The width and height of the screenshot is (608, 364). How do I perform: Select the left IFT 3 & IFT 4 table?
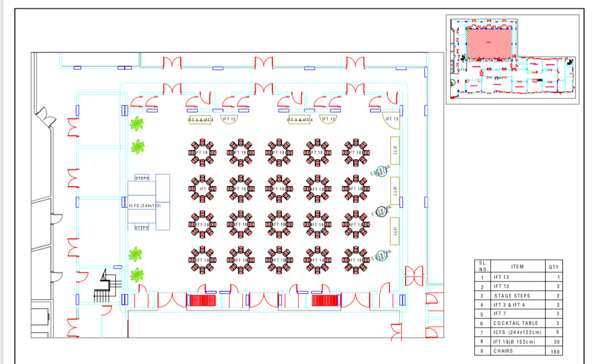click(200, 120)
